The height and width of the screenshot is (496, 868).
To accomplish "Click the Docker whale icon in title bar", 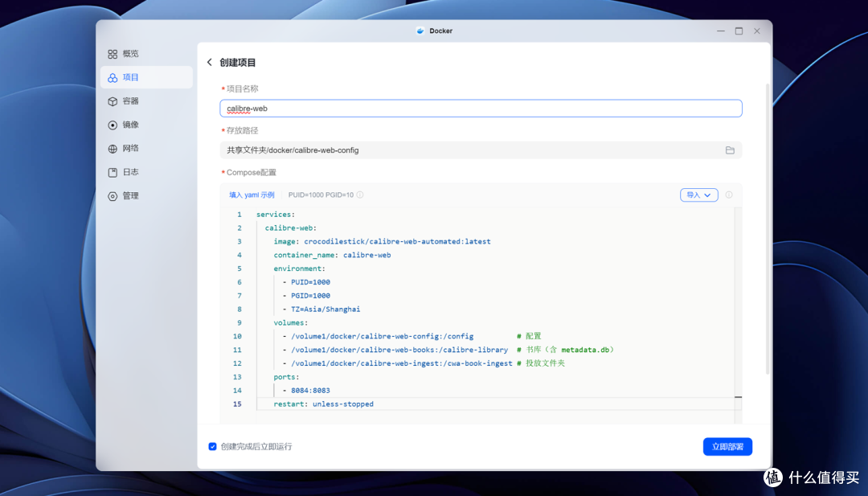I will pos(420,31).
